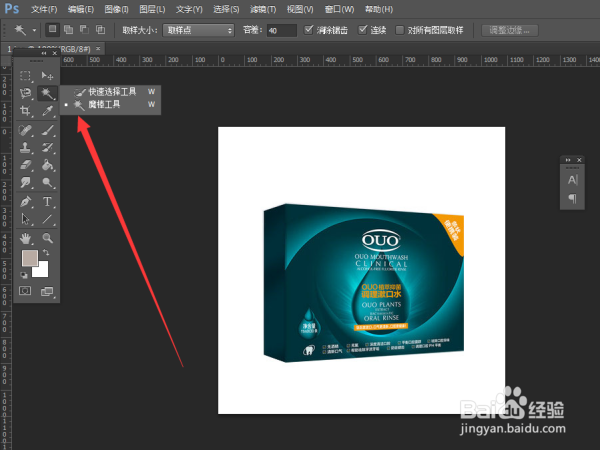The height and width of the screenshot is (450, 600).
Task: Choose Add to Selection mode
Action: (69, 29)
